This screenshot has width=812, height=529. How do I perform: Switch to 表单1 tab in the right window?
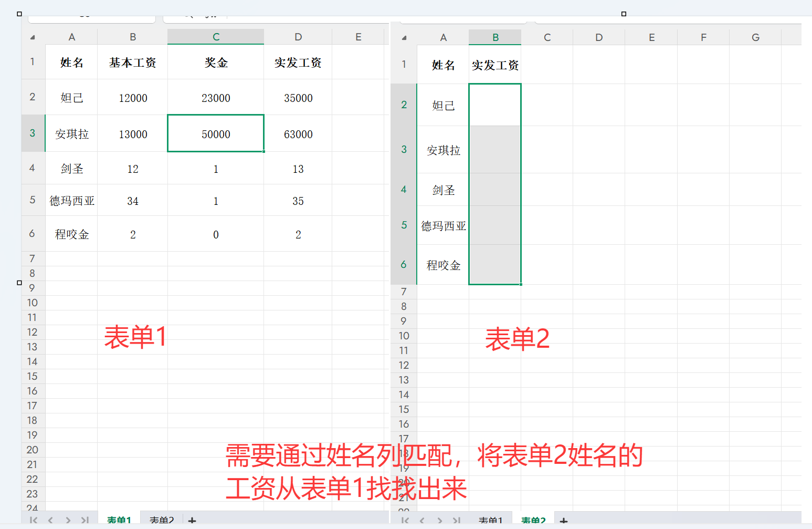tap(491, 520)
